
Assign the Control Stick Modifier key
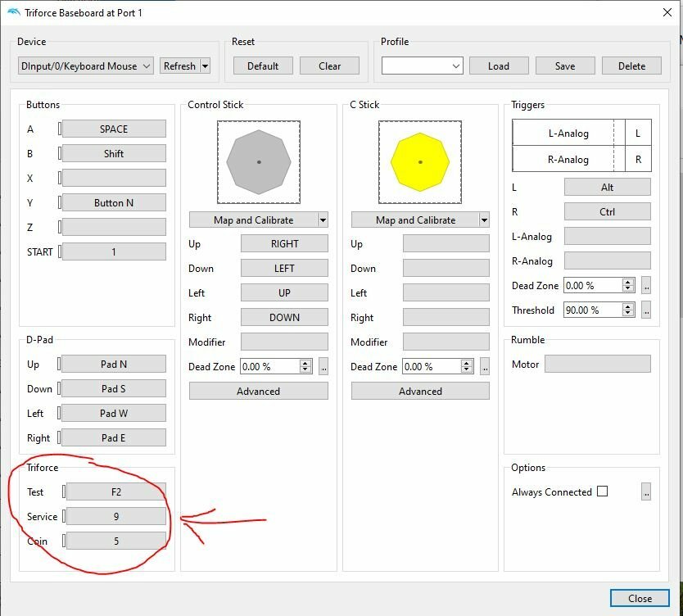284,342
